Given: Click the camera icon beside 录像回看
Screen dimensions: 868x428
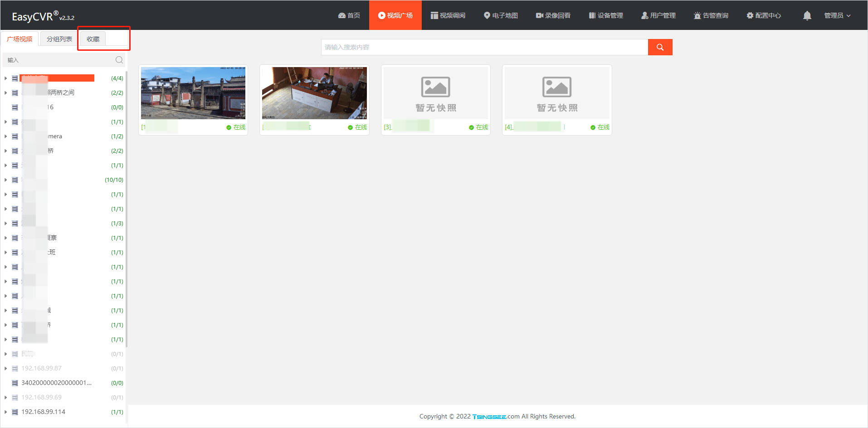Looking at the screenshot, I should pos(540,15).
